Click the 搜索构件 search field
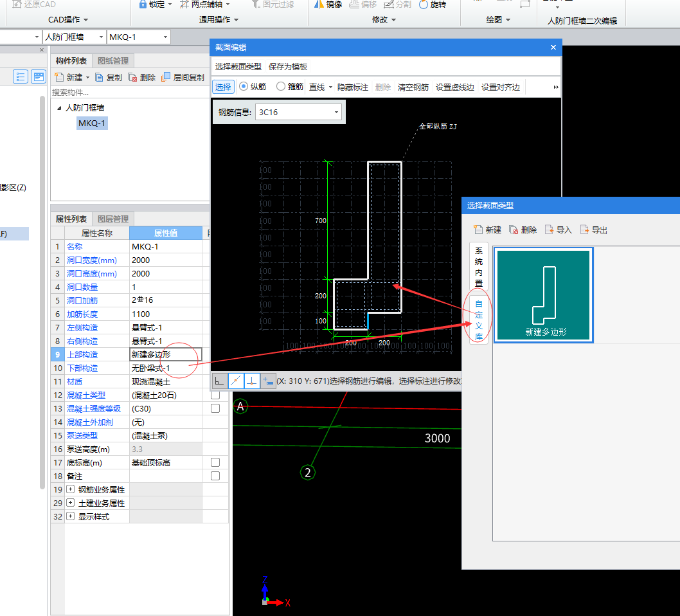Image resolution: width=680 pixels, height=616 pixels. click(x=130, y=93)
